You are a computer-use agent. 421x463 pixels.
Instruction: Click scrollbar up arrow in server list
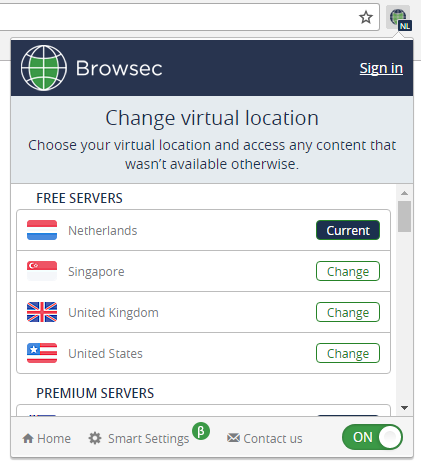(405, 193)
